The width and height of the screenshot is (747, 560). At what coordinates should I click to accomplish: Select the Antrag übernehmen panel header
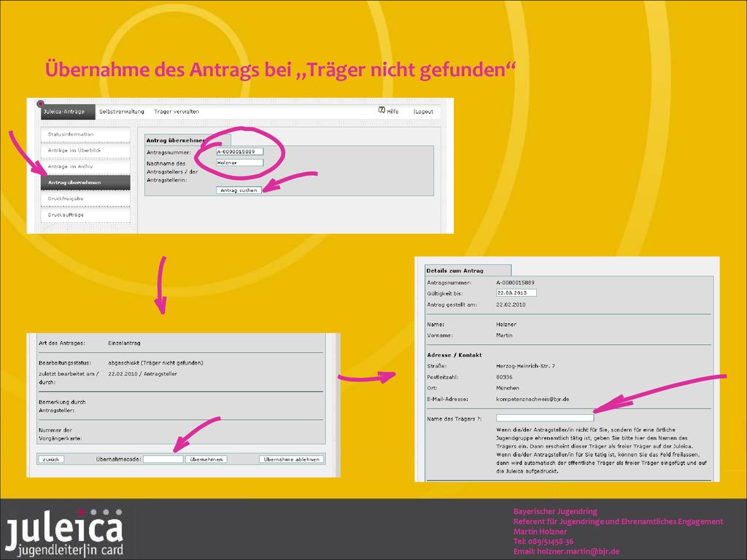pos(187,140)
